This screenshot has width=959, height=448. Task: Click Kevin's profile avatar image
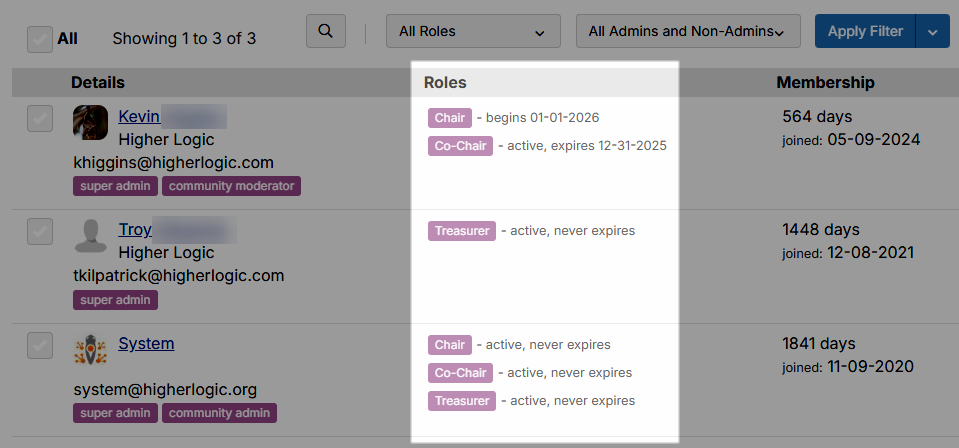91,122
